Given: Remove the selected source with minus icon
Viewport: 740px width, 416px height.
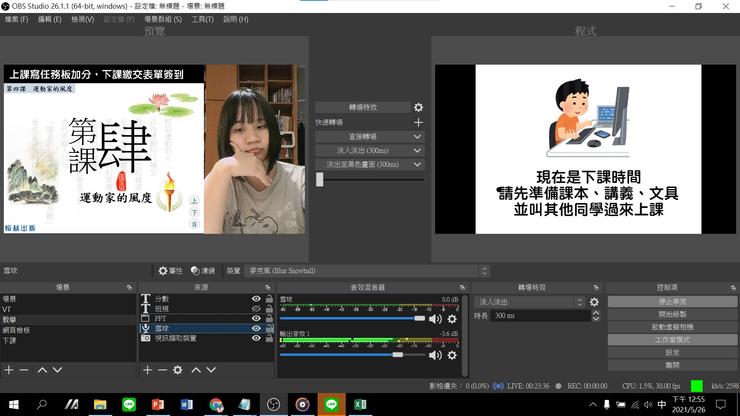Looking at the screenshot, I should (162, 370).
